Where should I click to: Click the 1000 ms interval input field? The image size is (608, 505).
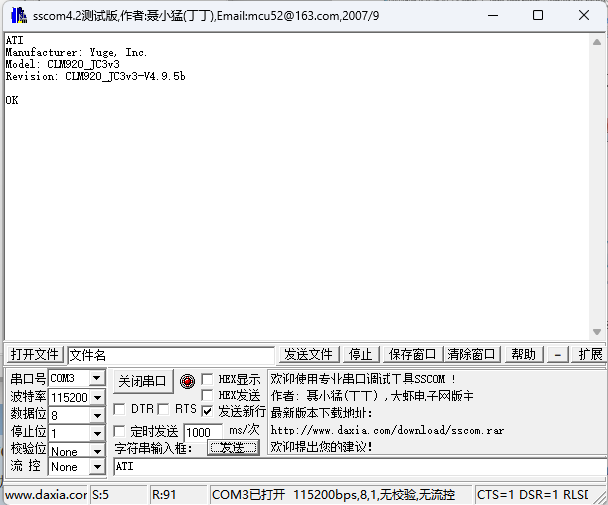tap(203, 432)
